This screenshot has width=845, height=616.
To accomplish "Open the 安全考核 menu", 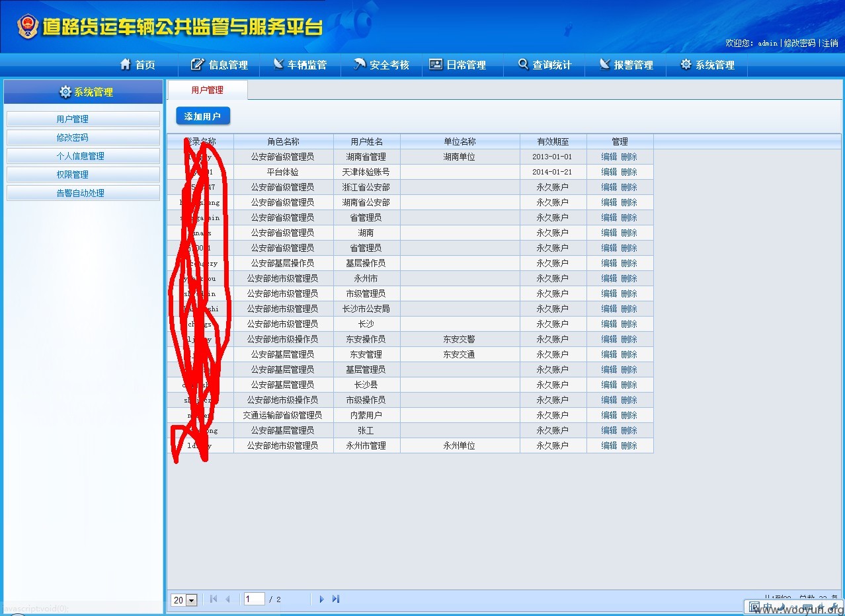I will tap(382, 65).
